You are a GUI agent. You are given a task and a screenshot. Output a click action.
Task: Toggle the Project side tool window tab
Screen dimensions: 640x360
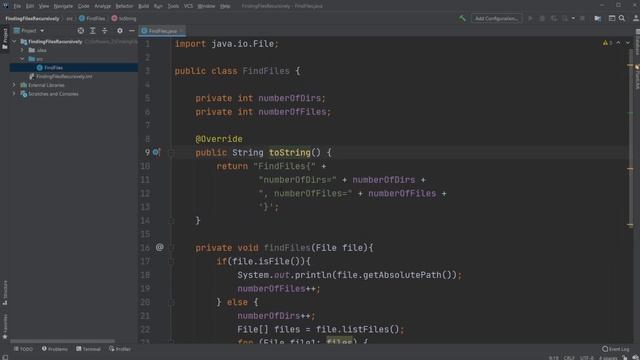[5, 39]
